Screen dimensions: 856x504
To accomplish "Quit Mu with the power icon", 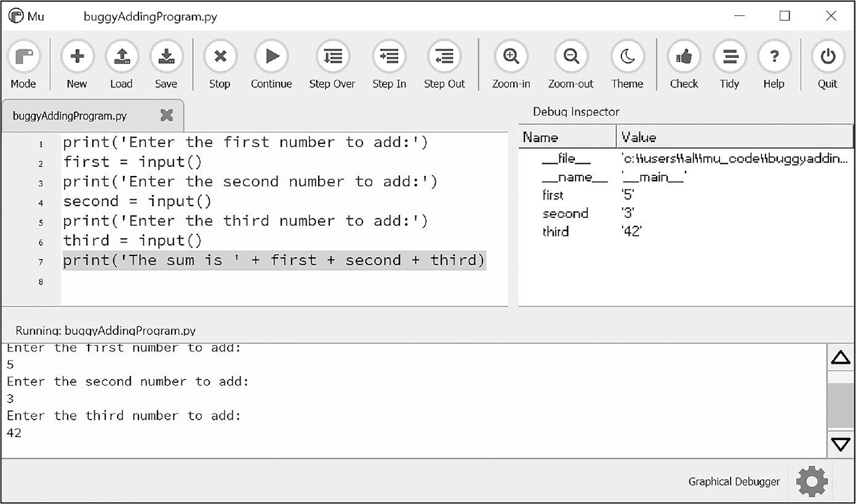I will point(828,65).
